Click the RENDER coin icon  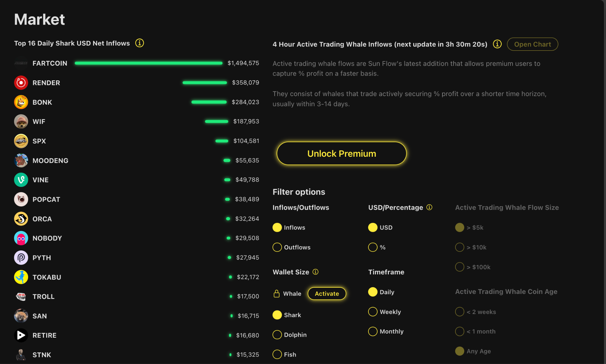point(21,83)
